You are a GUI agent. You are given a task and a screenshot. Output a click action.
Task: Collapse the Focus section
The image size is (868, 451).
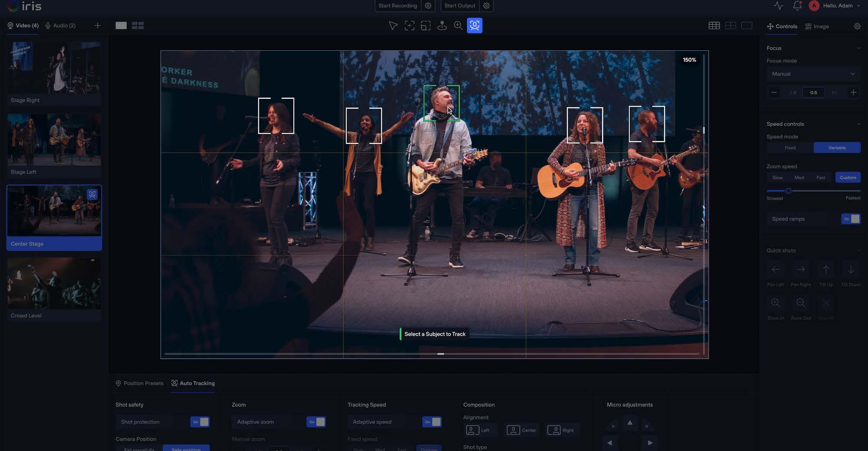pos(858,48)
